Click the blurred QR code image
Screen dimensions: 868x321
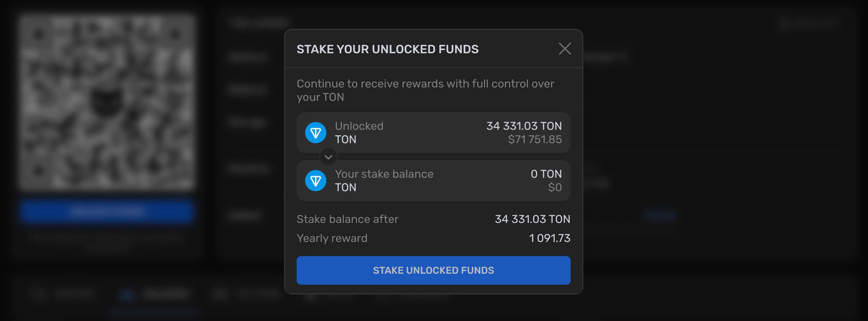pyautogui.click(x=107, y=102)
